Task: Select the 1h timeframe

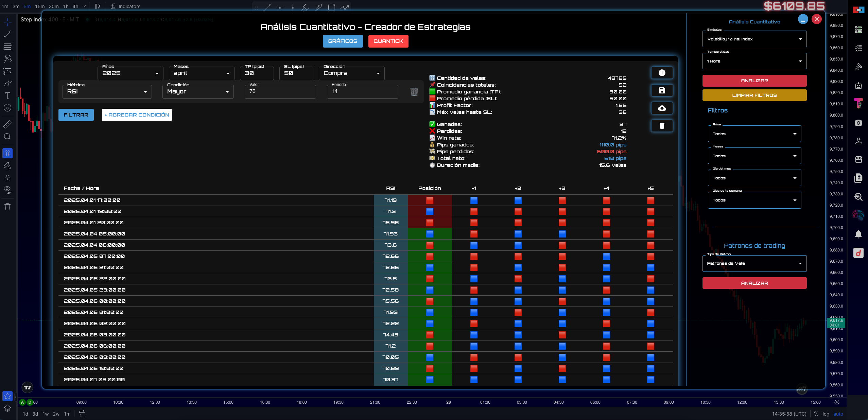Action: [66, 6]
